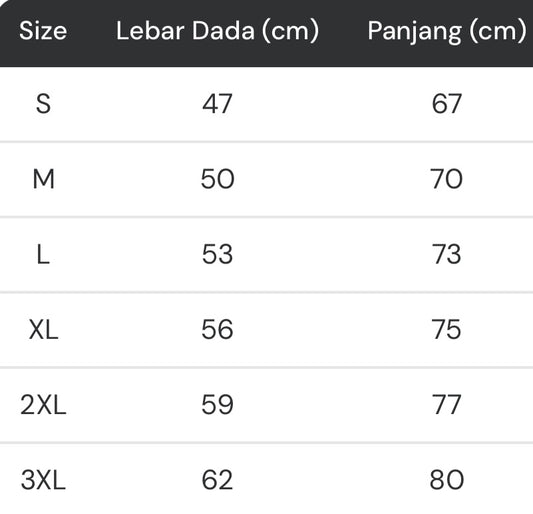Click length value 70
The image size is (533, 514).
(447, 179)
